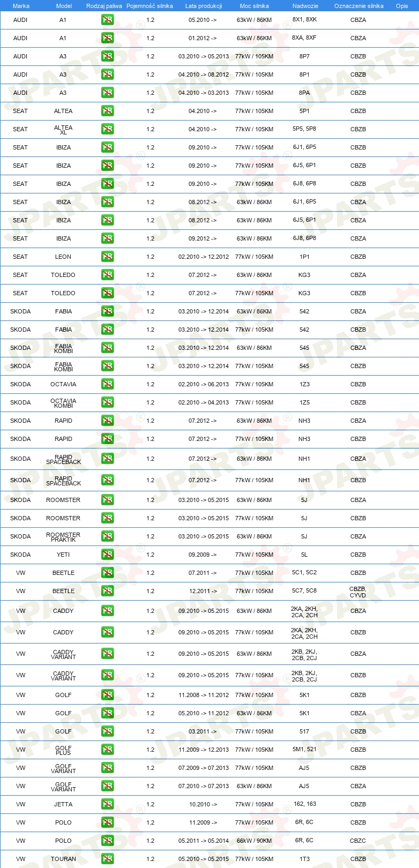The height and width of the screenshot is (868, 419).
Task: Click the '12.2011 ->' production years cell
Action: pos(203,591)
